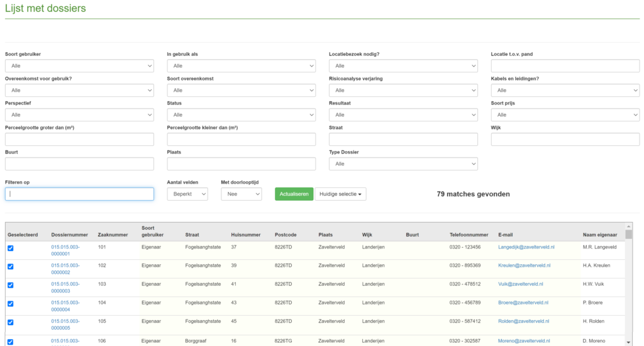Click the Postcode column header

point(286,235)
